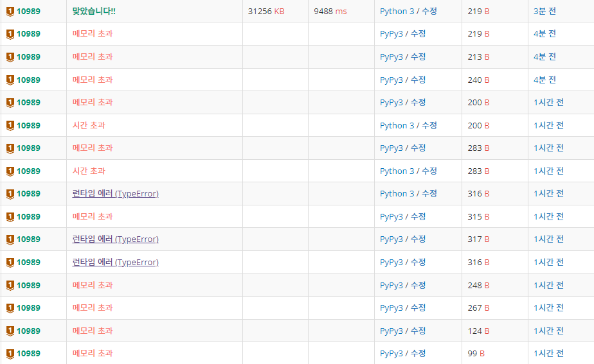Click the 1시간 전 time in the 317 B row
The width and height of the screenshot is (594, 364).
point(548,239)
